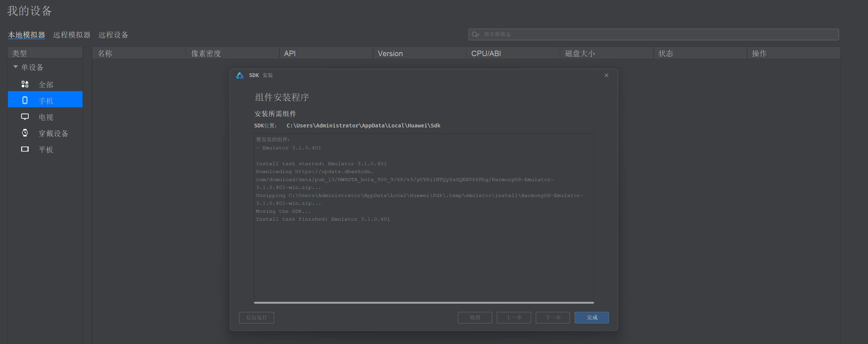868x344 pixels.
Task: Click the 我的设备 page title
Action: click(x=30, y=11)
